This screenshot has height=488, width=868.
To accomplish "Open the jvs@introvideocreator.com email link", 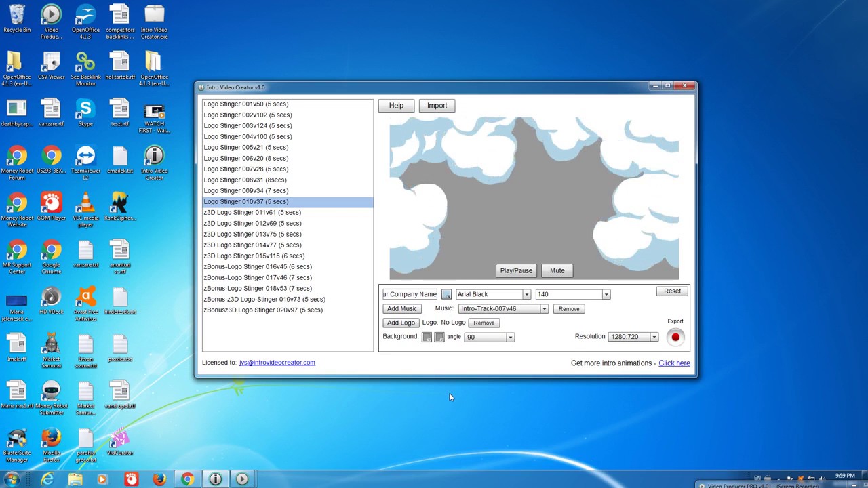I will point(277,363).
